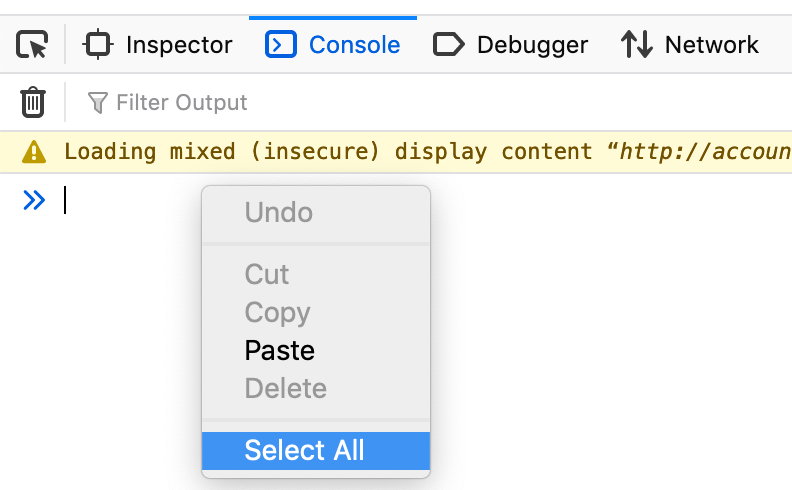Click the filter funnel icon
Screen dimensions: 792x490
(97, 102)
